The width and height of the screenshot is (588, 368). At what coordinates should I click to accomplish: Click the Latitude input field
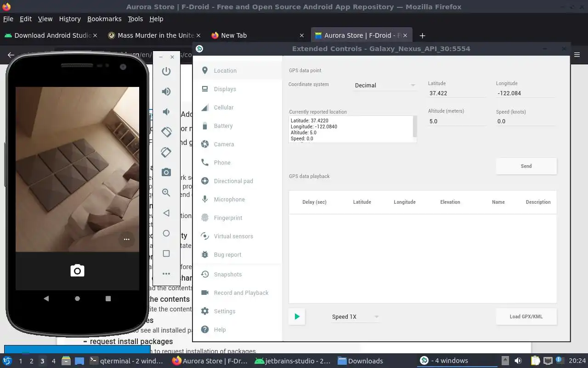457,93
